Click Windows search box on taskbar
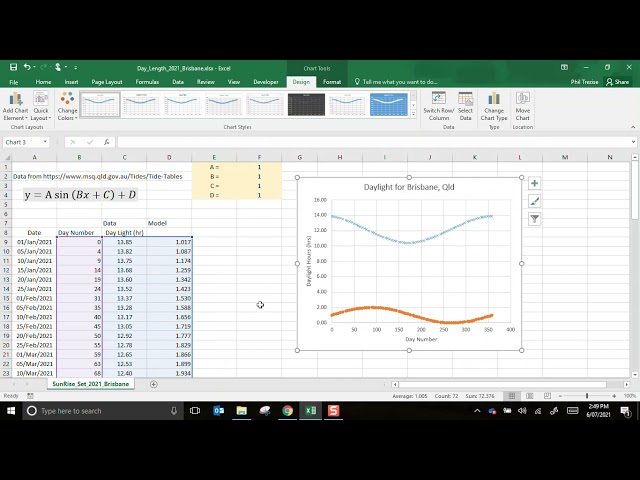Screen dimensions: 640x480 click(102, 411)
